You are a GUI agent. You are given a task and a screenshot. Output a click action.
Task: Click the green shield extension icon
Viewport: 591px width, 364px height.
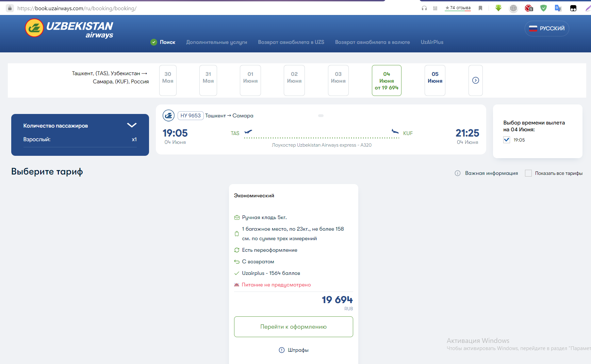543,8
